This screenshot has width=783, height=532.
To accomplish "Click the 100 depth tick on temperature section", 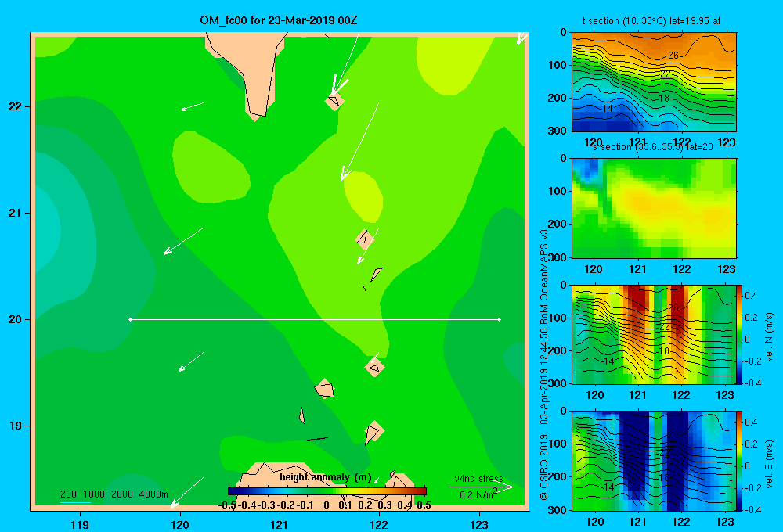I will point(558,65).
